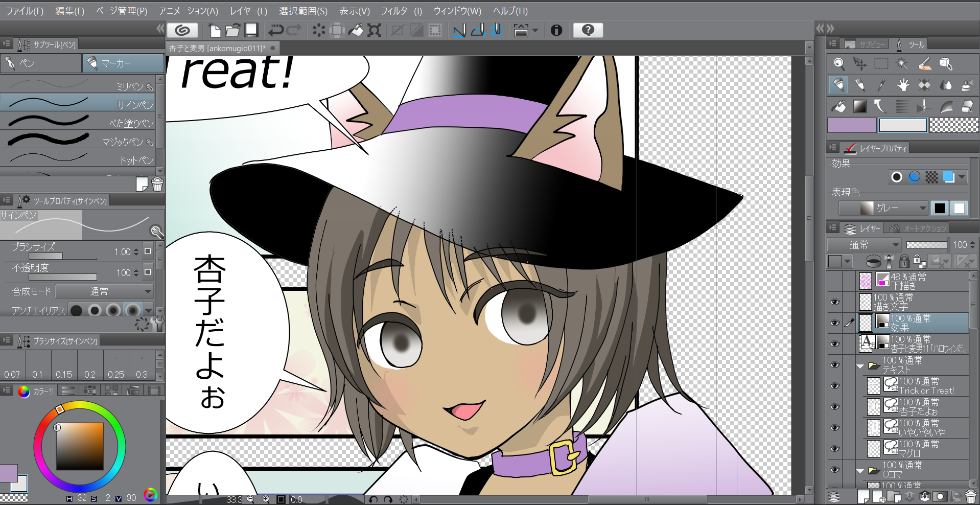The width and height of the screenshot is (980, 505).
Task: Toggle the Lock Layer padlock icon
Action: [x=904, y=262]
